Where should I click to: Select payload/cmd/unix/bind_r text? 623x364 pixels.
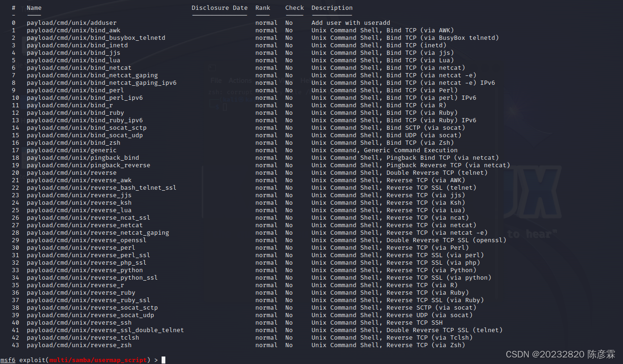pyautogui.click(x=70, y=105)
